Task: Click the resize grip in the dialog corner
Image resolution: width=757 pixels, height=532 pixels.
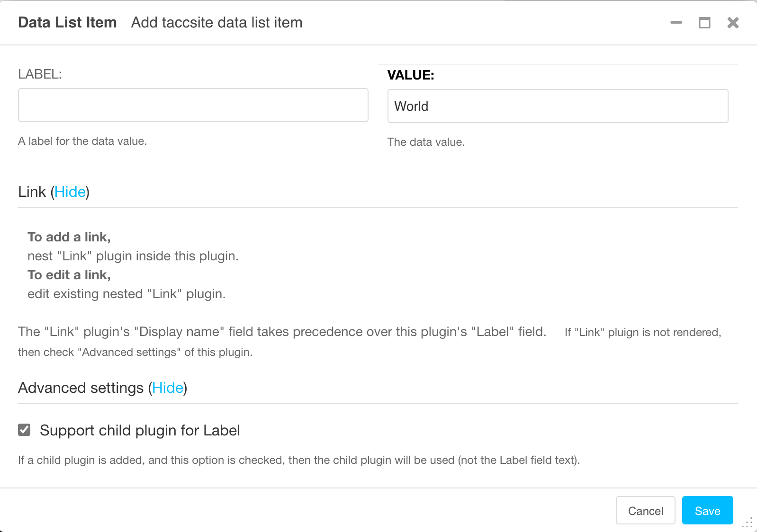Action: click(x=748, y=523)
